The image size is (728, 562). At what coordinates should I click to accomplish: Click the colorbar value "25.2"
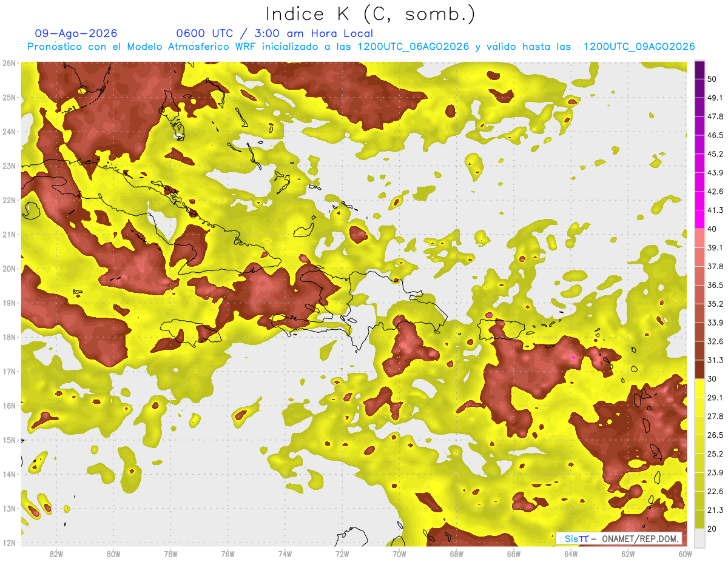pos(716,453)
